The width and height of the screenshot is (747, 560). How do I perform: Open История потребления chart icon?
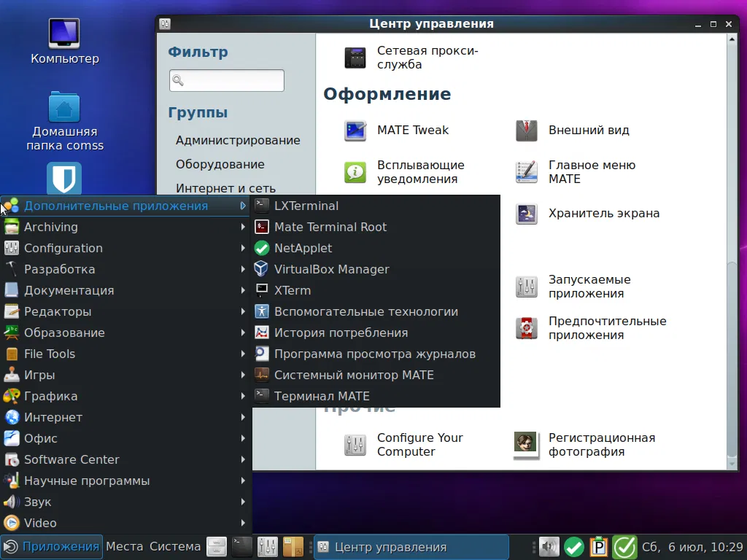[x=262, y=332]
